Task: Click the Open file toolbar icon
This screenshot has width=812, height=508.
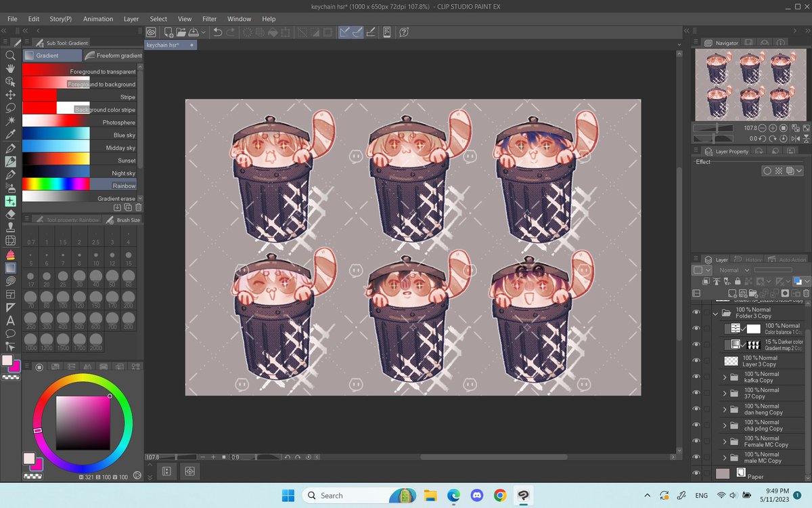Action: click(181, 32)
